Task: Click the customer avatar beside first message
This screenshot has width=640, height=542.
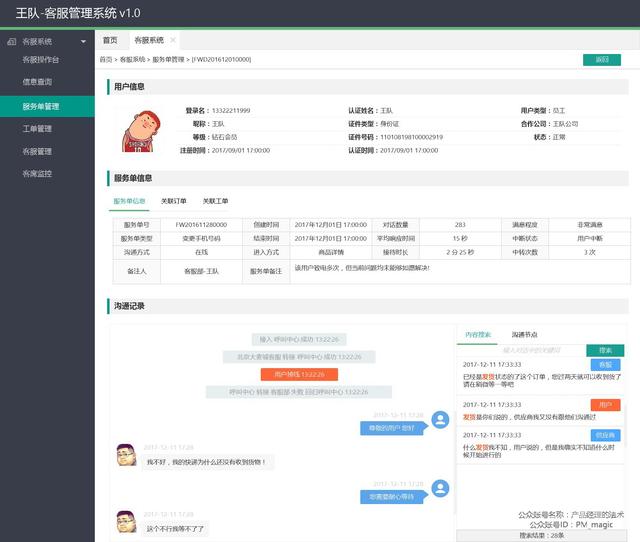Action: point(126,455)
